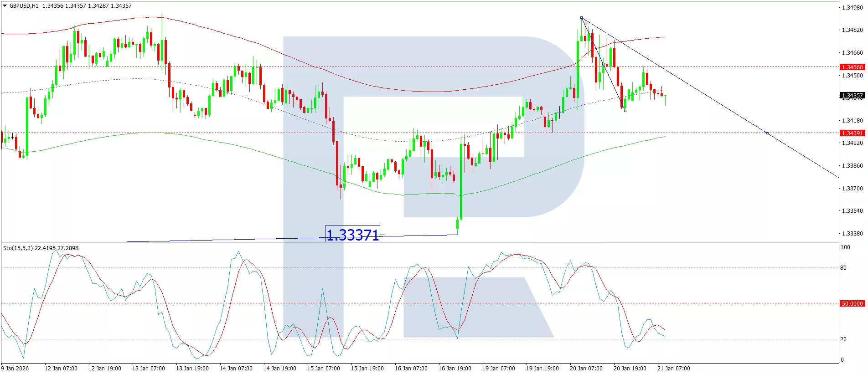Screen dimensions: 868x374
Task: Select the trendline anchor at the 1.34091 level
Action: tap(767, 133)
